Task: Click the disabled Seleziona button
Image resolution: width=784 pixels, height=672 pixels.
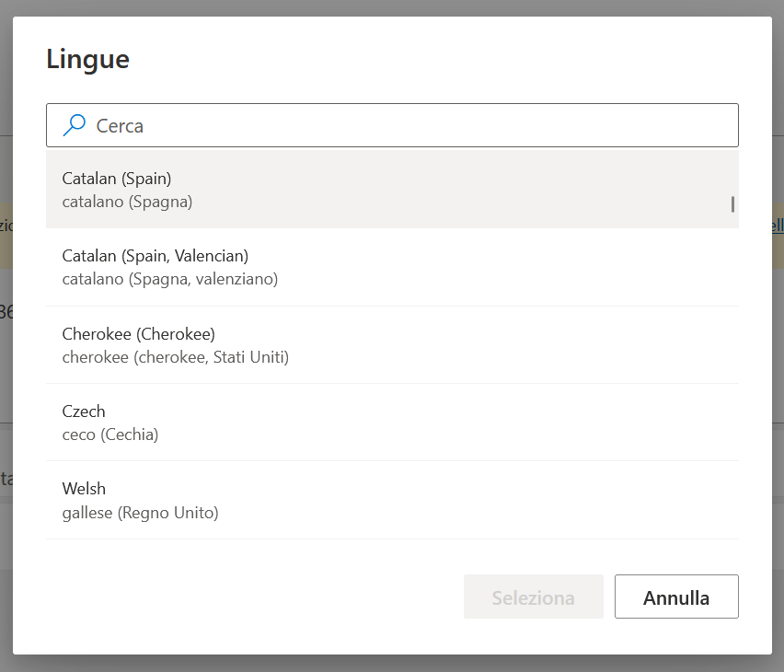Action: (x=534, y=597)
